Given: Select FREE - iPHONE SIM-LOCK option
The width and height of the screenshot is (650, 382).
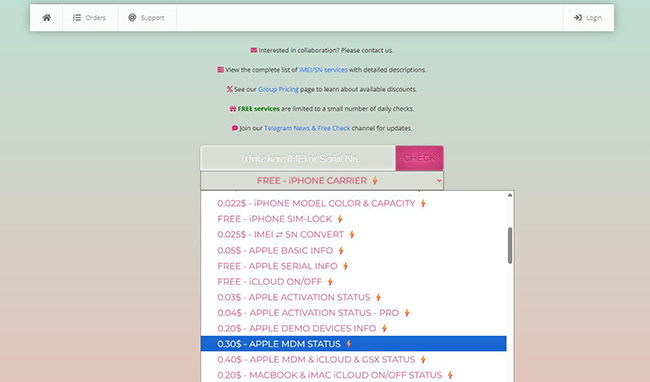Looking at the screenshot, I should [354, 219].
